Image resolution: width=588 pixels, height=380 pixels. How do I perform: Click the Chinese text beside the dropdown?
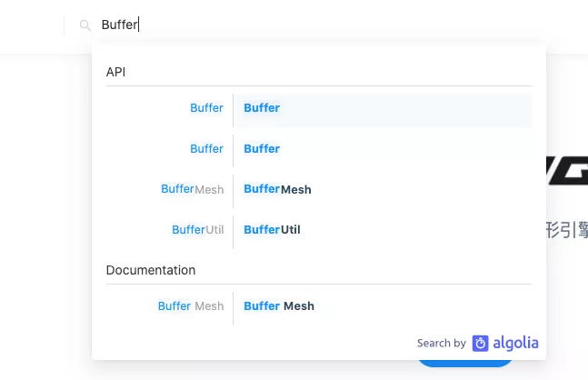(x=567, y=229)
